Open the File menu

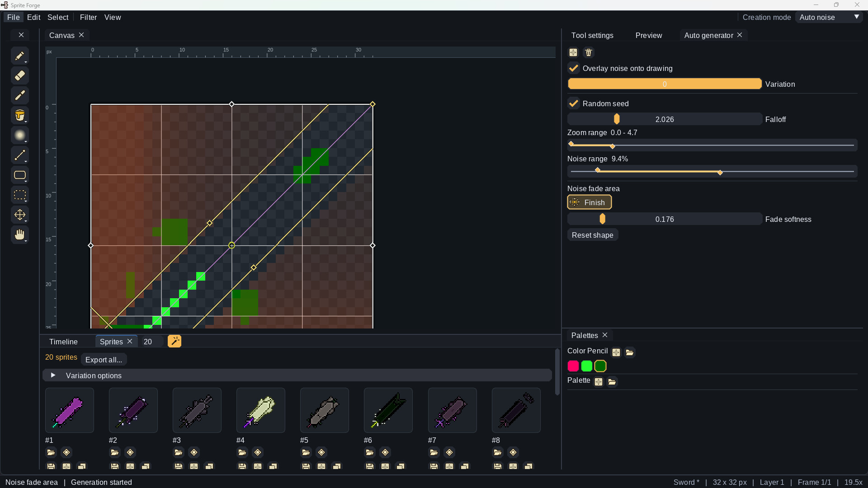coord(14,17)
